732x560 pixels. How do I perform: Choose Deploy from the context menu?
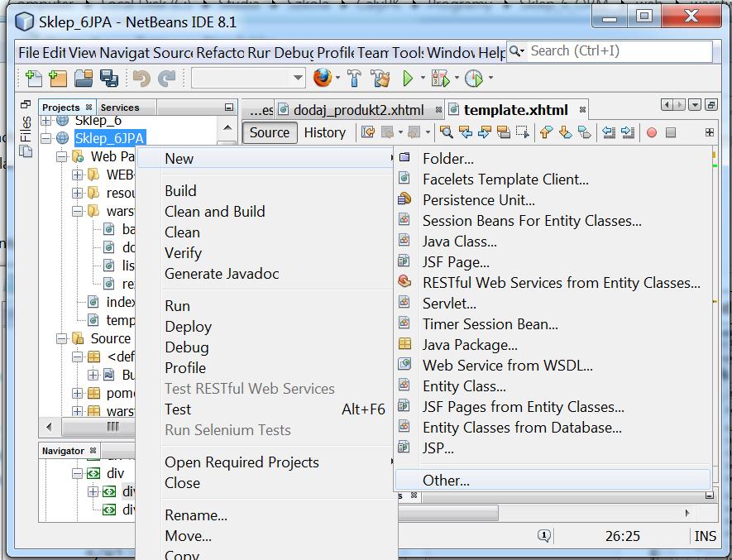coord(188,327)
